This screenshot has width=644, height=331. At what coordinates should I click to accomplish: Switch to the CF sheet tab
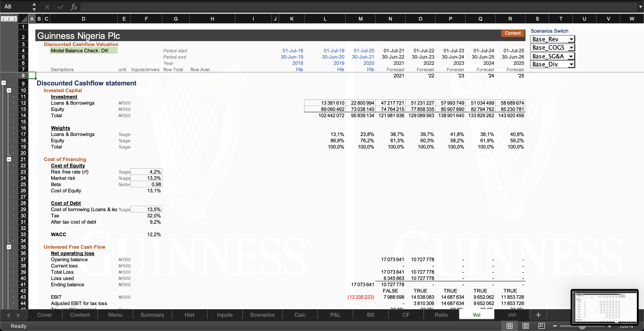(x=406, y=315)
